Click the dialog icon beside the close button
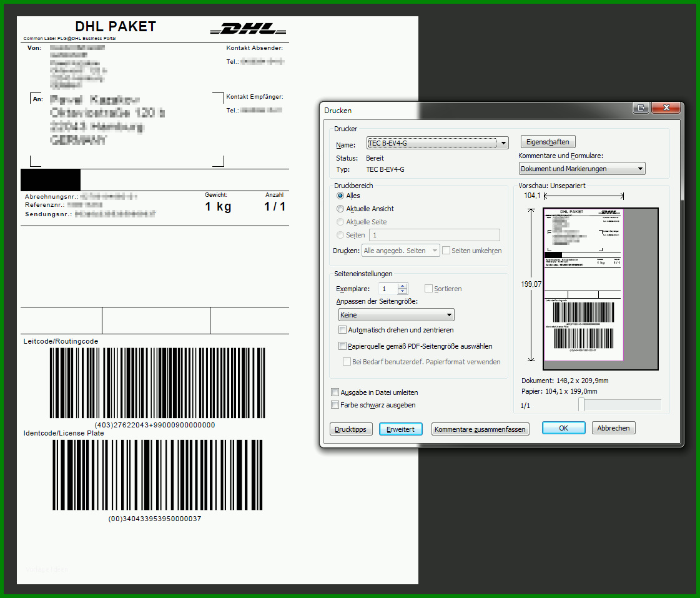 click(x=641, y=107)
